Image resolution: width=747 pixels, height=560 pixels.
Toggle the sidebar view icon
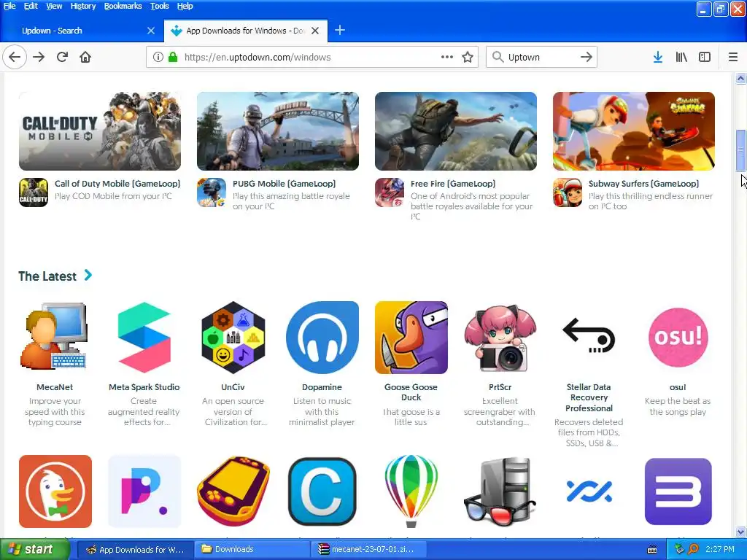point(705,57)
